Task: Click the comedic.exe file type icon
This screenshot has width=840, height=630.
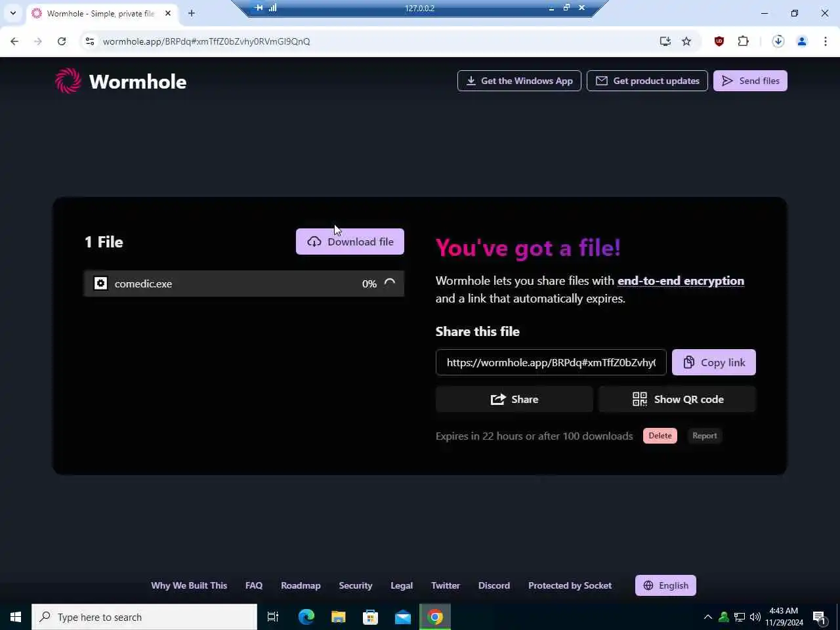Action: click(x=100, y=283)
